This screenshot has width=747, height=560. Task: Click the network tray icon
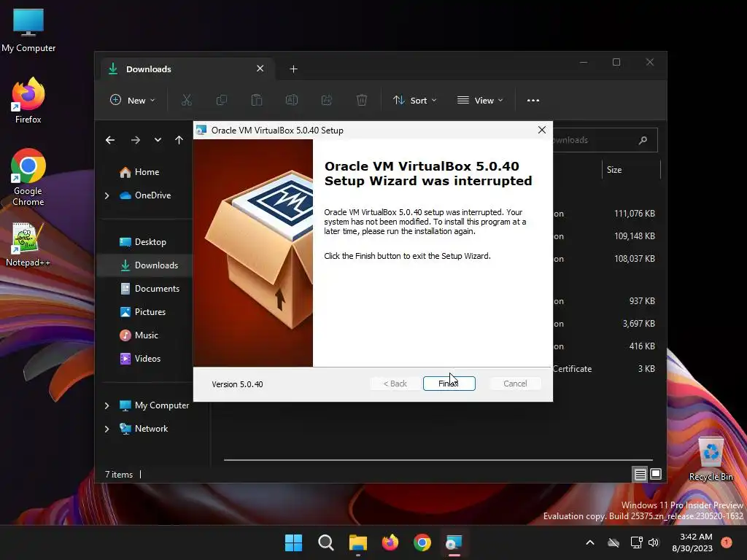[x=636, y=542]
